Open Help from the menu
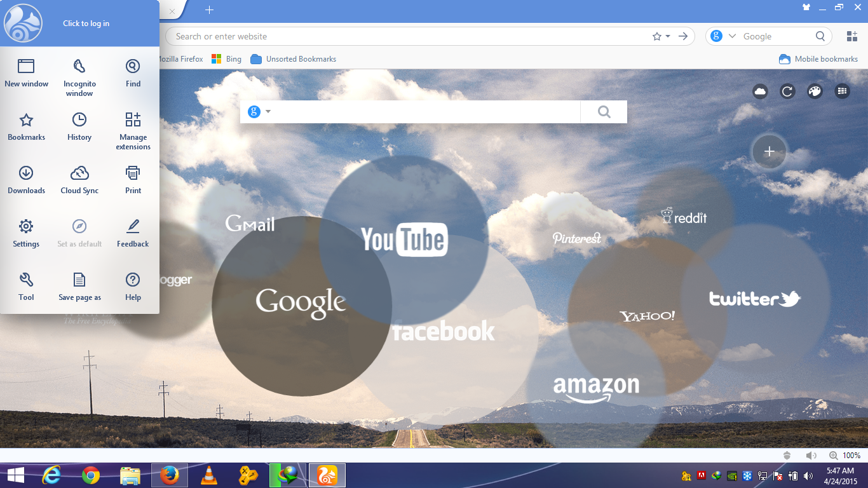 [133, 287]
